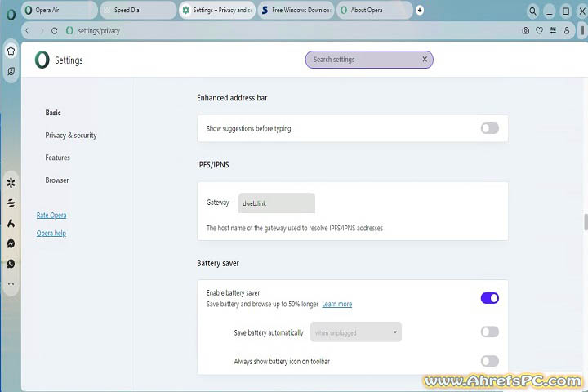Open Browser settings section
Viewport: 588px width, 392px height.
pos(57,180)
